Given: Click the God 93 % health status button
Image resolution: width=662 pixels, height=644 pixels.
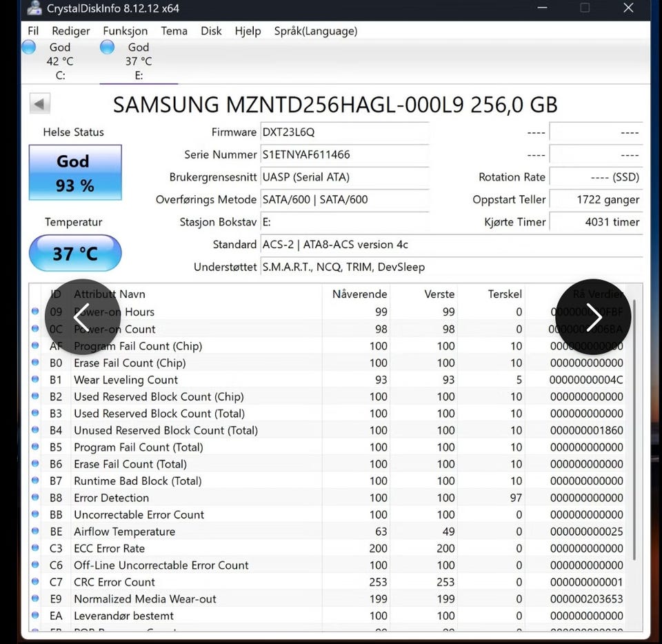Looking at the screenshot, I should 75,172.
